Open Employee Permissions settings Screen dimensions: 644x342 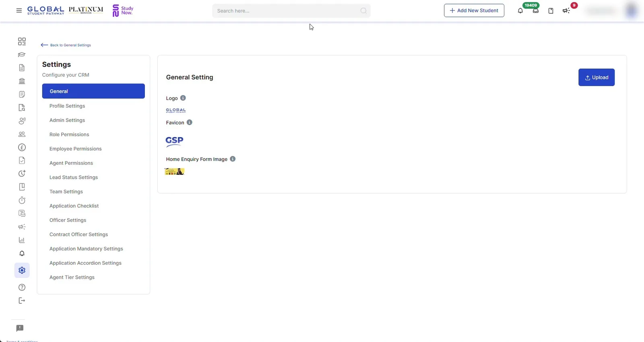click(76, 149)
